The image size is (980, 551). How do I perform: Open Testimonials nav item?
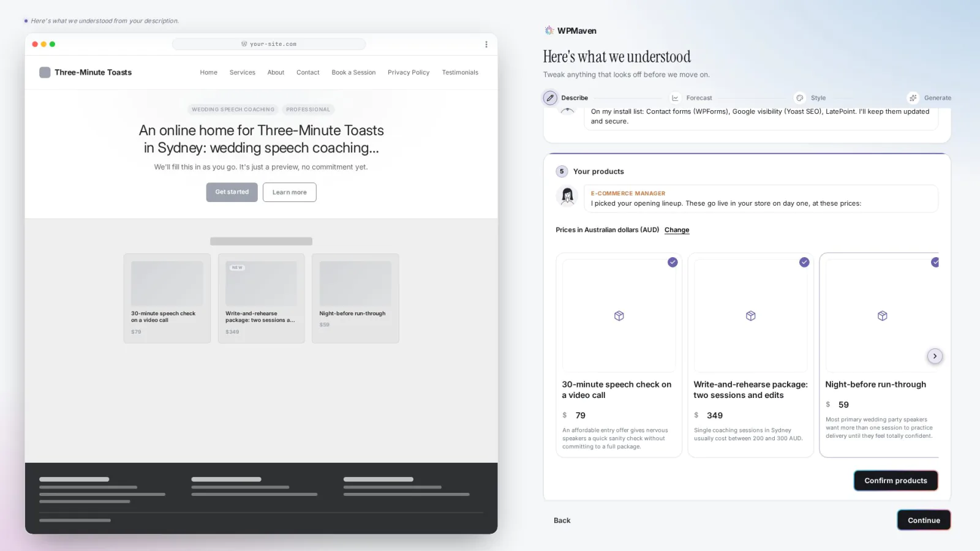point(460,72)
